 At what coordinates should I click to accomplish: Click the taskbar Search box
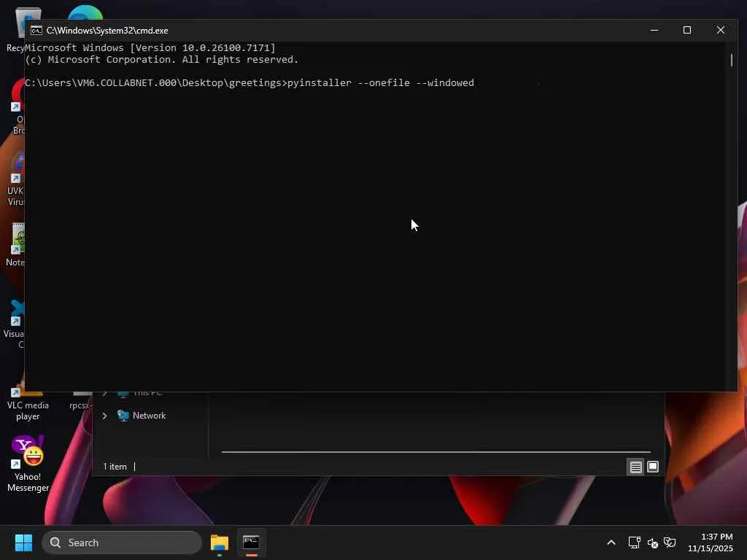tap(122, 542)
